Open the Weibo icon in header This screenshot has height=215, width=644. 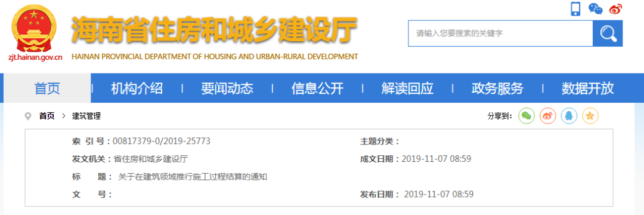tap(615, 8)
